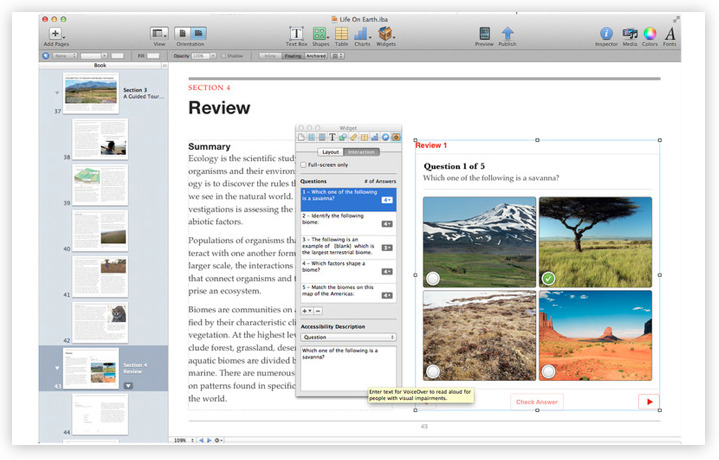Select page 40 thumbnail
The height and width of the screenshot is (460, 719).
[x=100, y=231]
